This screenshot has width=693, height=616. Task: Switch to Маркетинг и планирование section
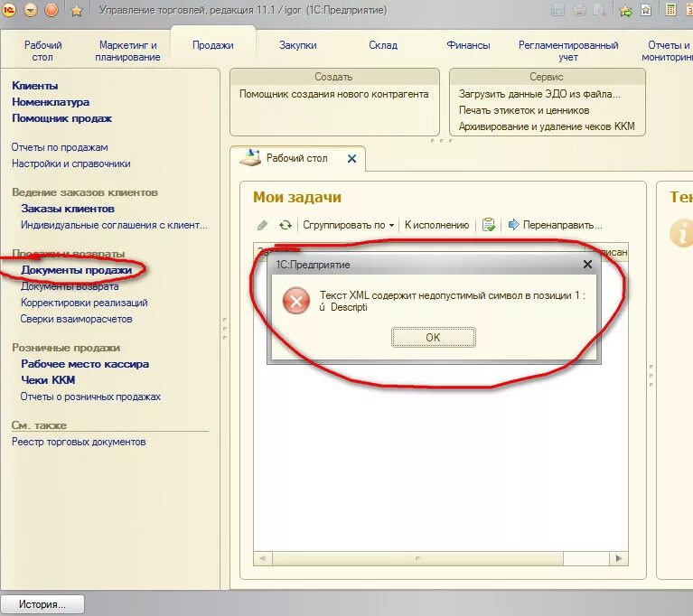click(x=127, y=51)
